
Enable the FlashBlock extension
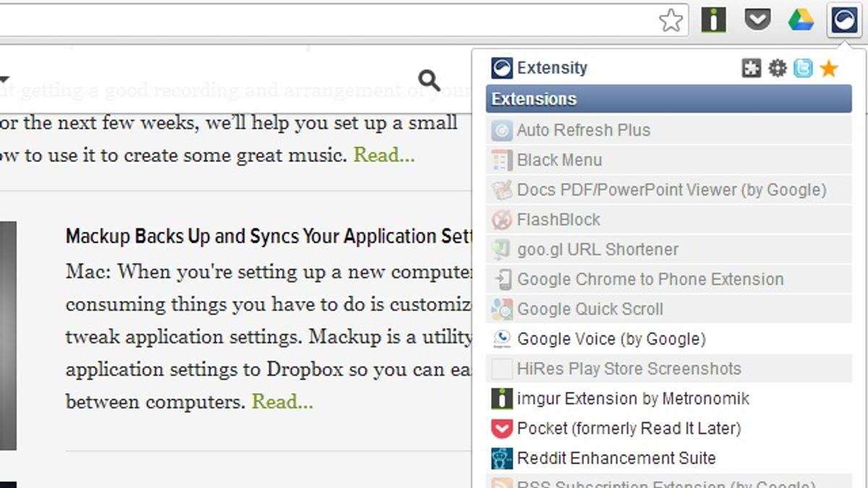pos(668,219)
